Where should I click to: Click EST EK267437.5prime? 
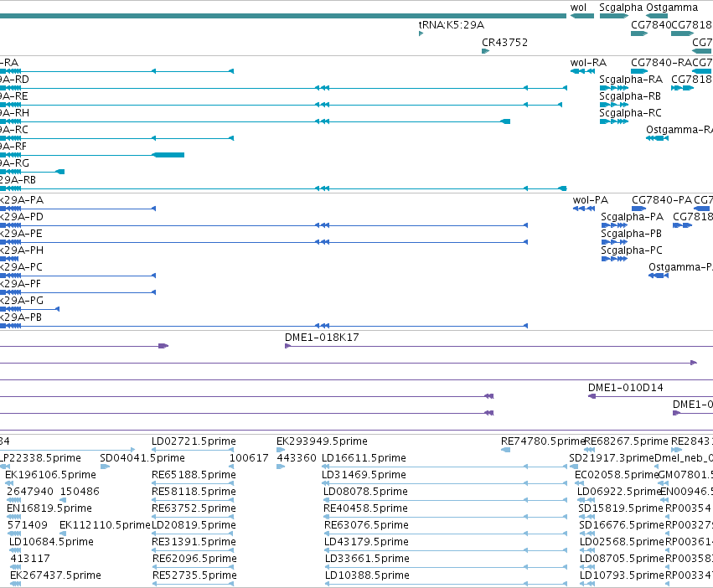pyautogui.click(x=55, y=575)
